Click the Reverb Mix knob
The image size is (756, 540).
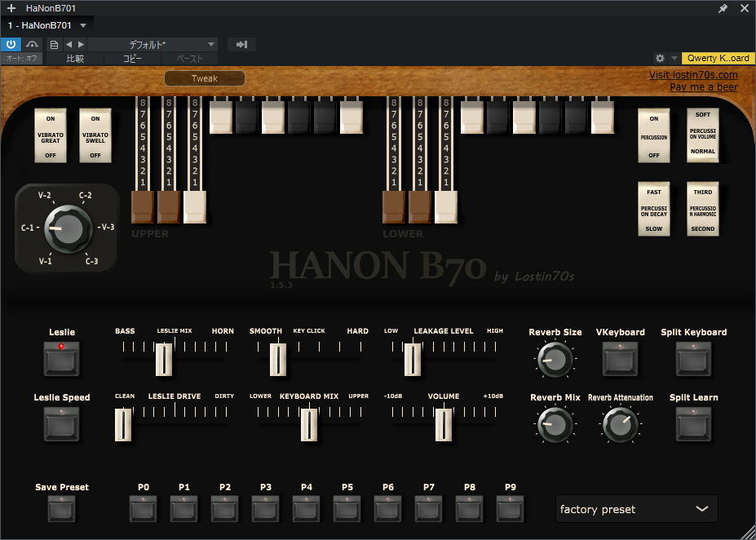[x=555, y=425]
